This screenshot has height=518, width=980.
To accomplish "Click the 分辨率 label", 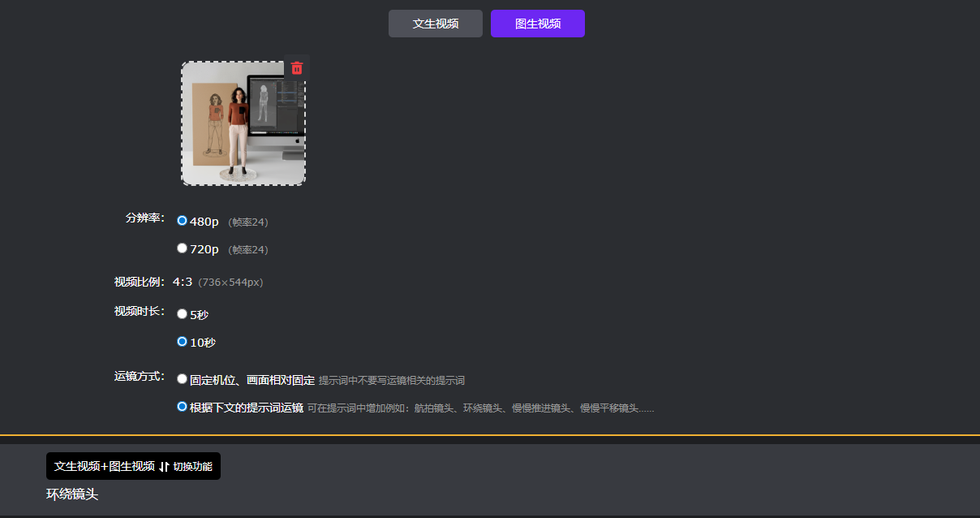I will [145, 218].
